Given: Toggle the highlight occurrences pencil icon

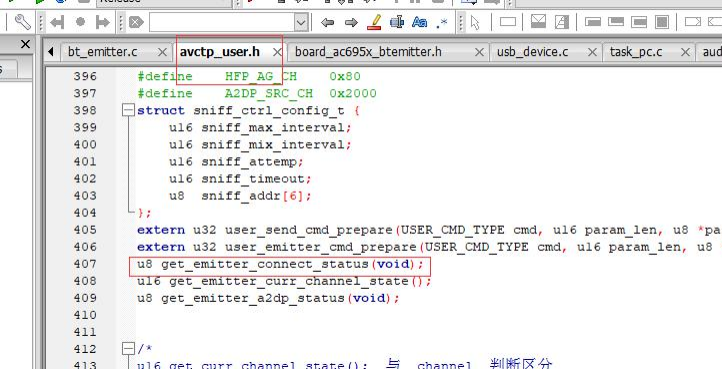Looking at the screenshot, I should tap(374, 22).
